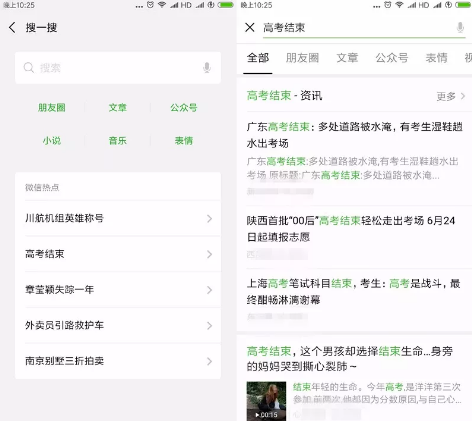Image resolution: width=472 pixels, height=436 pixels.
Task: Open the 高考结束 - 资讯 section header
Action: coord(284,96)
